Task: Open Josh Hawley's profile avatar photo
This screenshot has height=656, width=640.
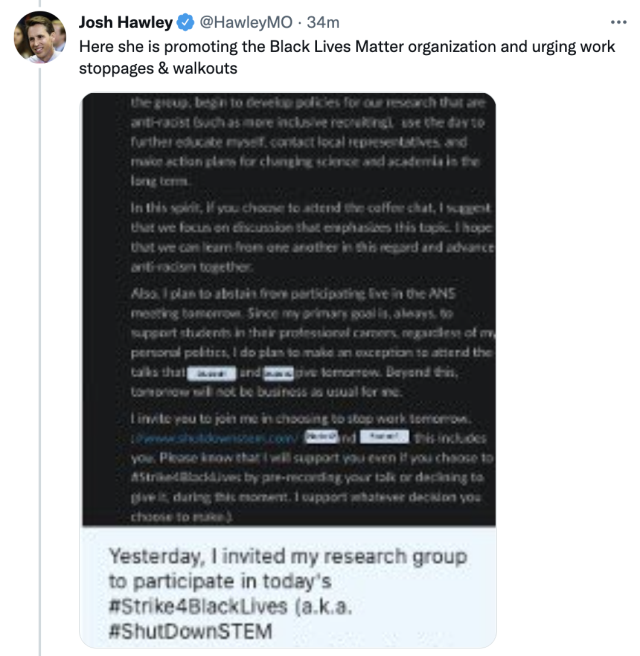Action: (39, 39)
